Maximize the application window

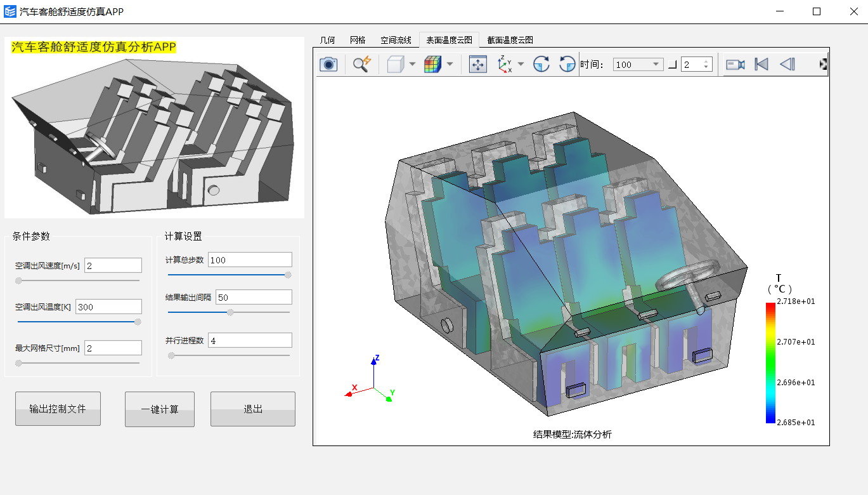[x=817, y=11]
